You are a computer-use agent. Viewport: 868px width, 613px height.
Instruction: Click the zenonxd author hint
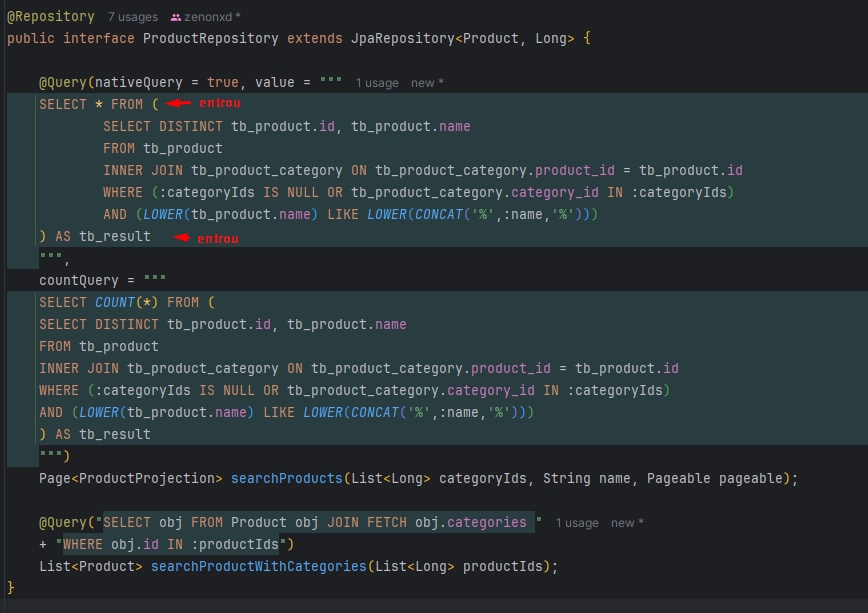211,17
